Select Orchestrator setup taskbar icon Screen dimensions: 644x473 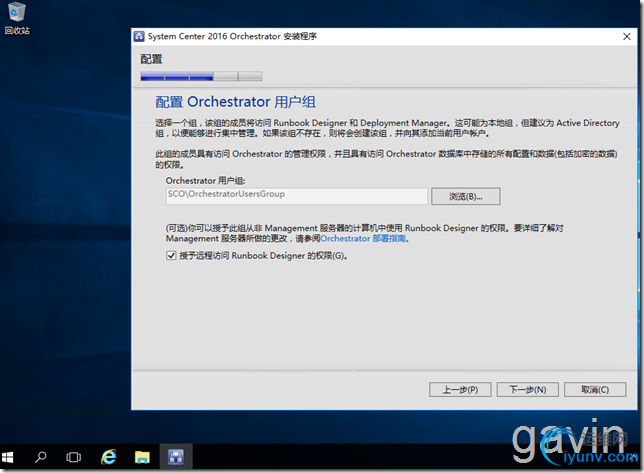(x=176, y=457)
